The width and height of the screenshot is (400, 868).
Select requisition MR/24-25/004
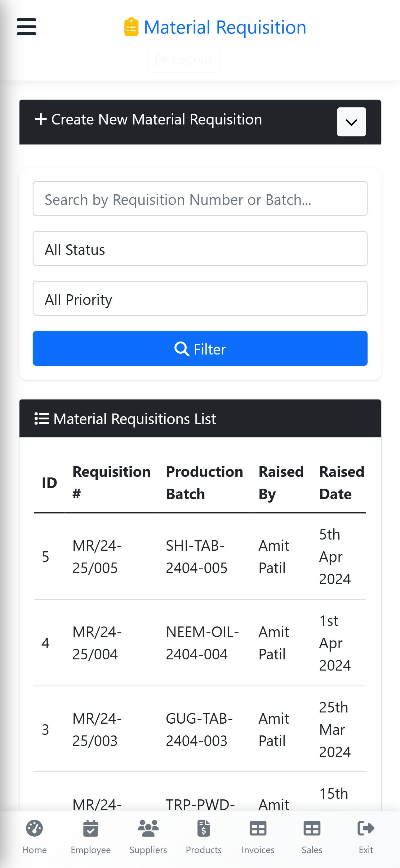(97, 643)
